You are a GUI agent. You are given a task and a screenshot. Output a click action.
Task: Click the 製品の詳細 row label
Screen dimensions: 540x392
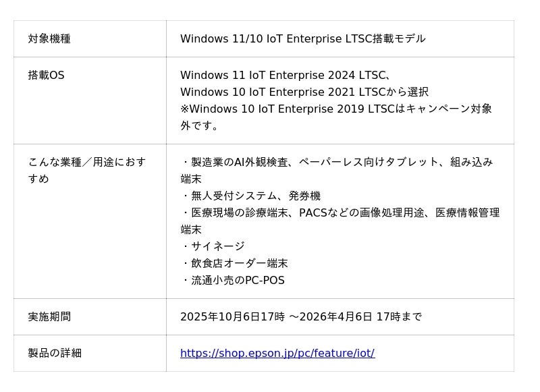coord(55,353)
